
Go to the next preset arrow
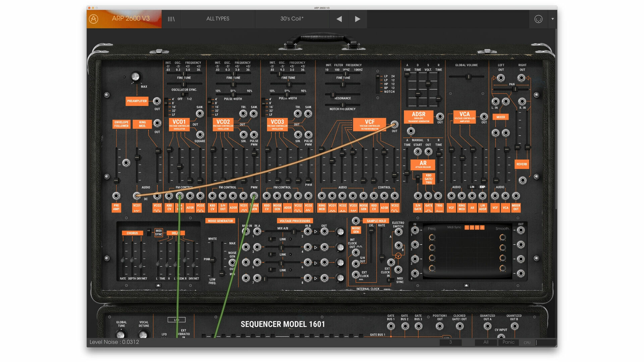(x=358, y=19)
